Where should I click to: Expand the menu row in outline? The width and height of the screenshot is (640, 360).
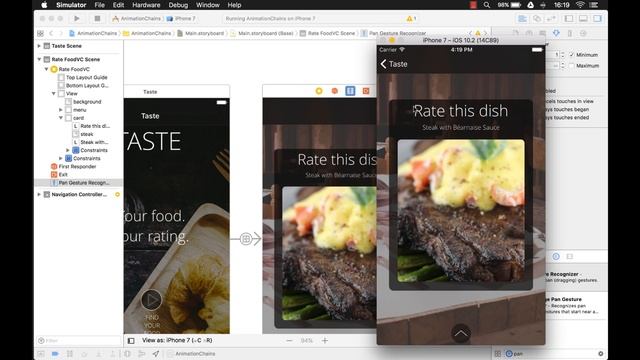coord(61,110)
